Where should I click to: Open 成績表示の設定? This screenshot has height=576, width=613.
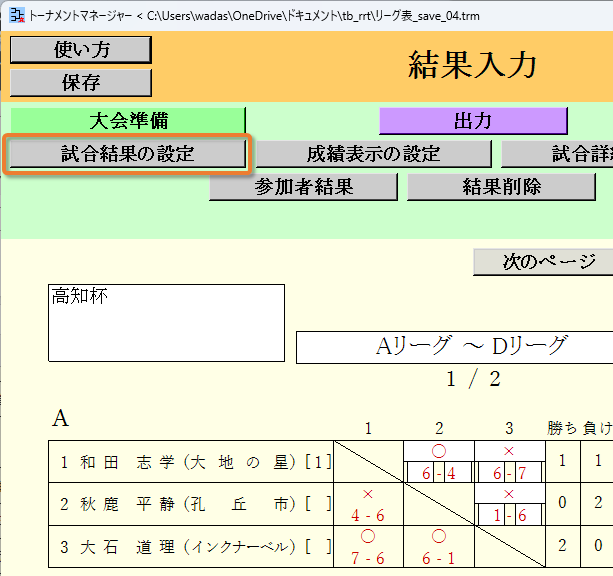pos(374,154)
